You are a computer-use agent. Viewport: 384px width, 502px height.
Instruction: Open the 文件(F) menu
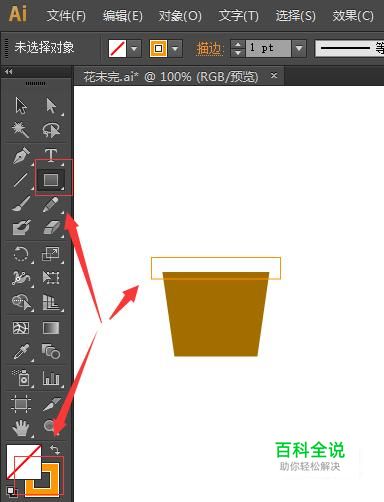pos(66,16)
